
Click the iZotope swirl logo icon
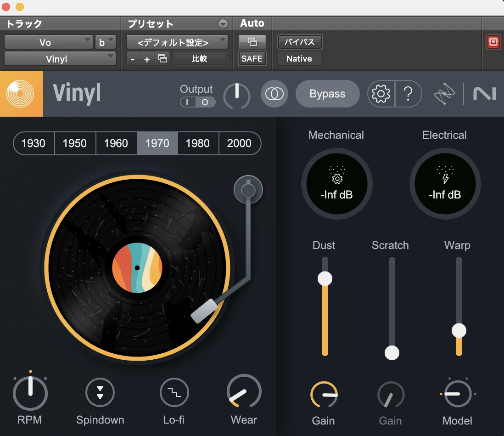(x=444, y=94)
